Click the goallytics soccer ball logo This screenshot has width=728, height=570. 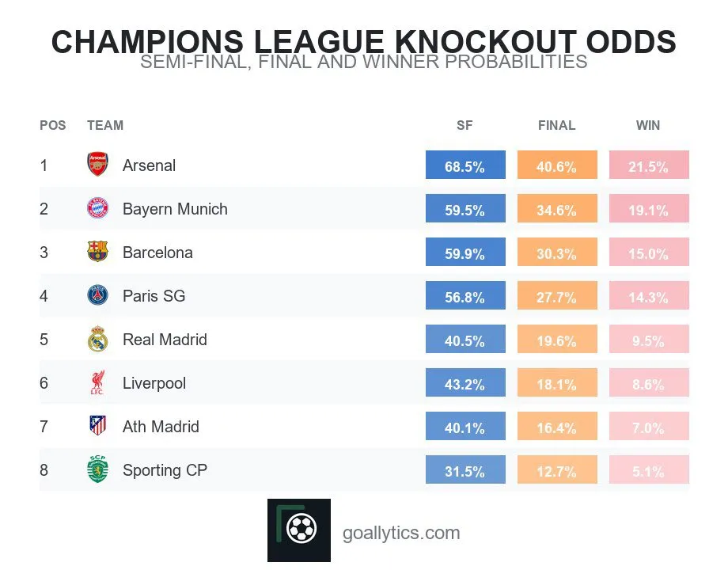click(x=299, y=530)
